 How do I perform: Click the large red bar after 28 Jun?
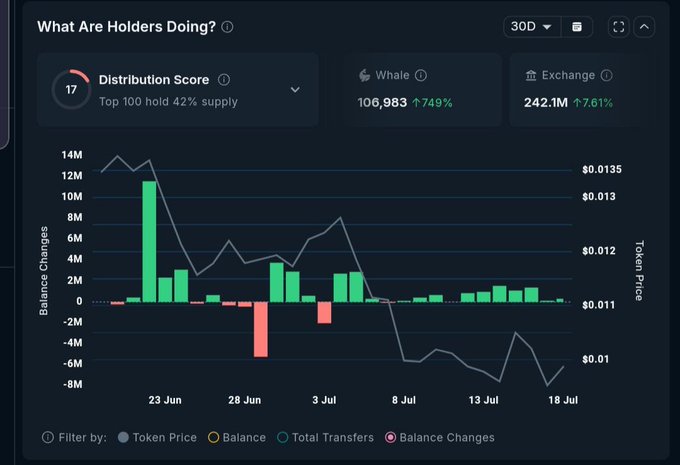click(261, 330)
